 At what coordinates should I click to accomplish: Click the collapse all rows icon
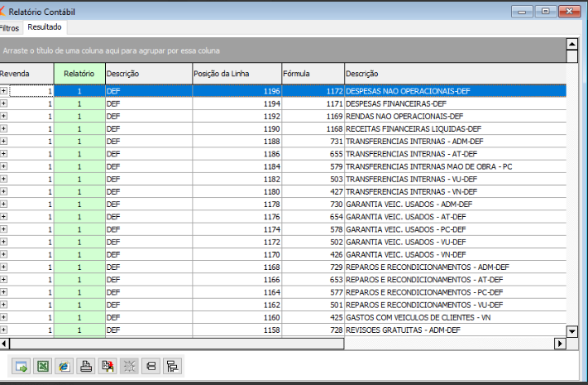tap(151, 366)
